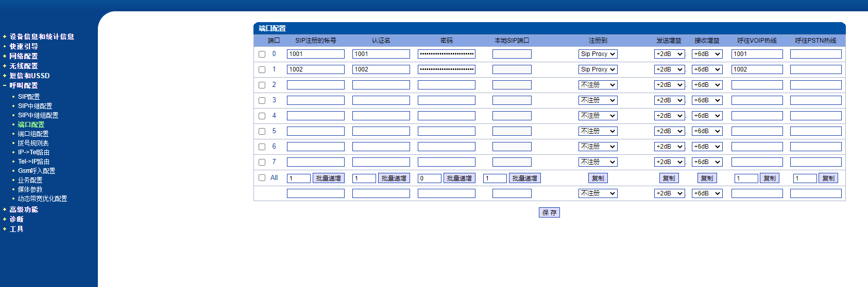Open 拨号规则表 page
868x287 pixels.
tap(33, 143)
